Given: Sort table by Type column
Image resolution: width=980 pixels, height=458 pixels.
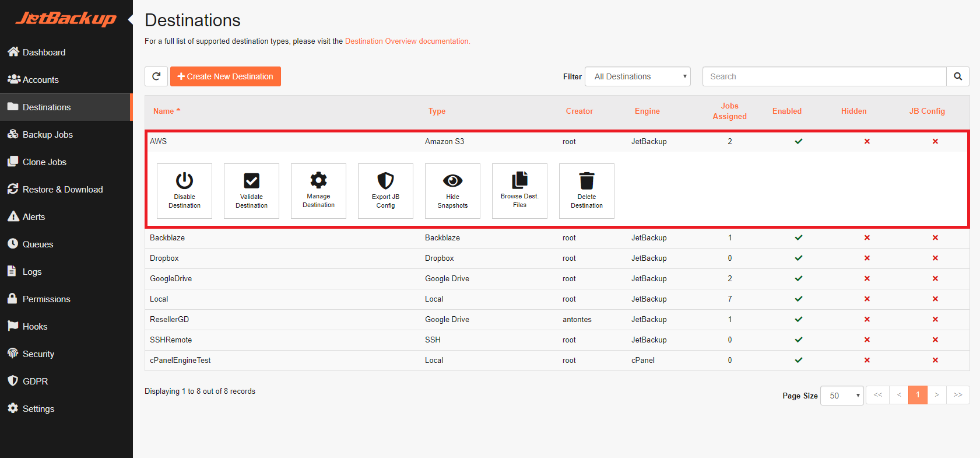Looking at the screenshot, I should (x=437, y=111).
